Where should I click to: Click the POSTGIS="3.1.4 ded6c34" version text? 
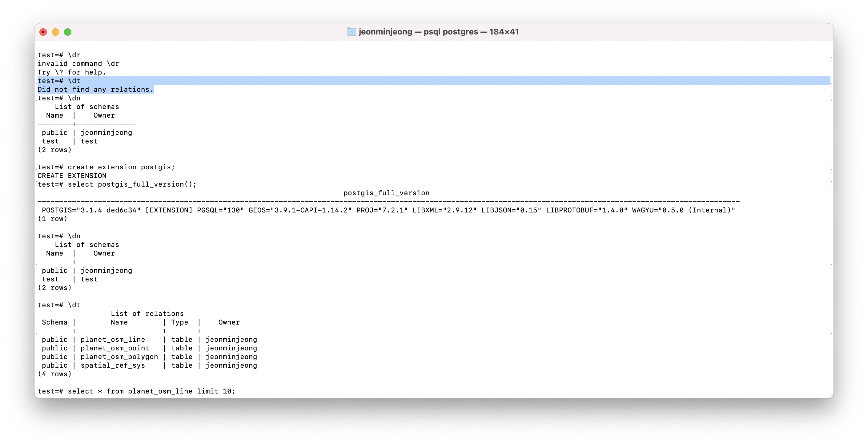(x=91, y=210)
